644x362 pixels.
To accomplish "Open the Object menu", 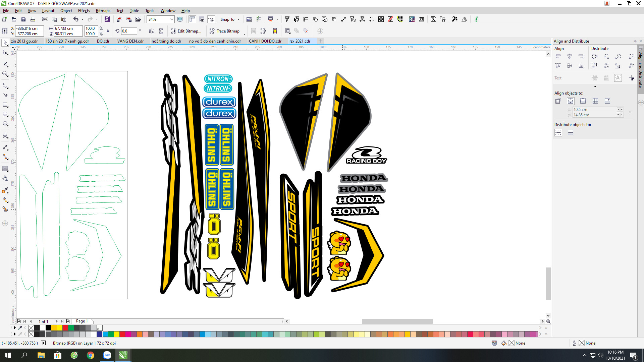I will pos(66,11).
